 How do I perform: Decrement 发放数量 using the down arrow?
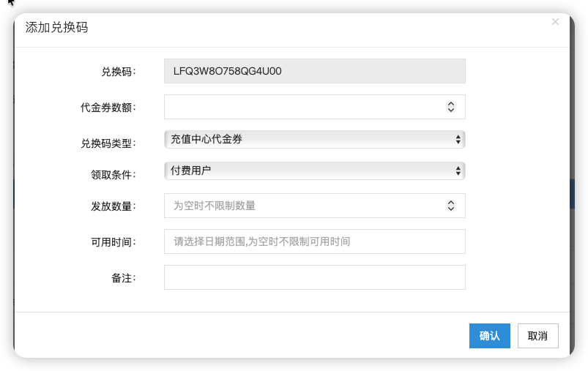pyautogui.click(x=451, y=209)
